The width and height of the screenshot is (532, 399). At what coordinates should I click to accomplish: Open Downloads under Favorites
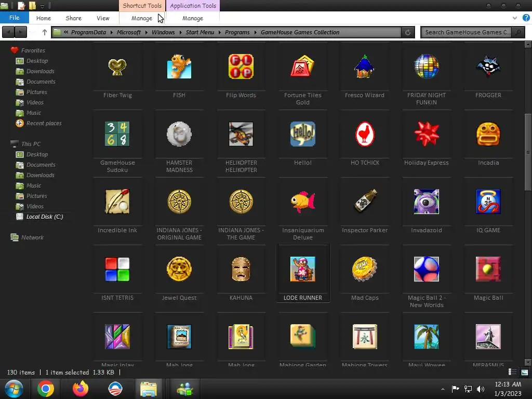[40, 71]
